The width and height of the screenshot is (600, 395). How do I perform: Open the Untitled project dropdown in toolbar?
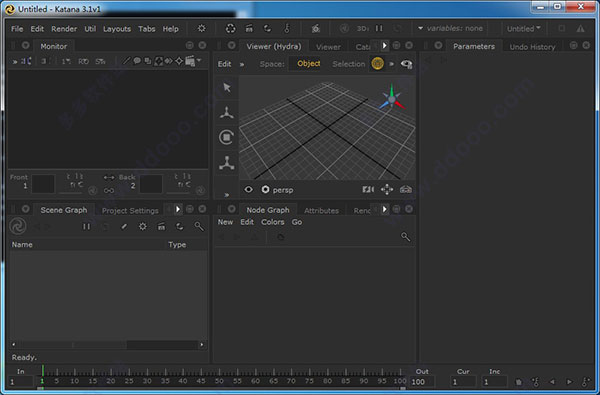523,29
